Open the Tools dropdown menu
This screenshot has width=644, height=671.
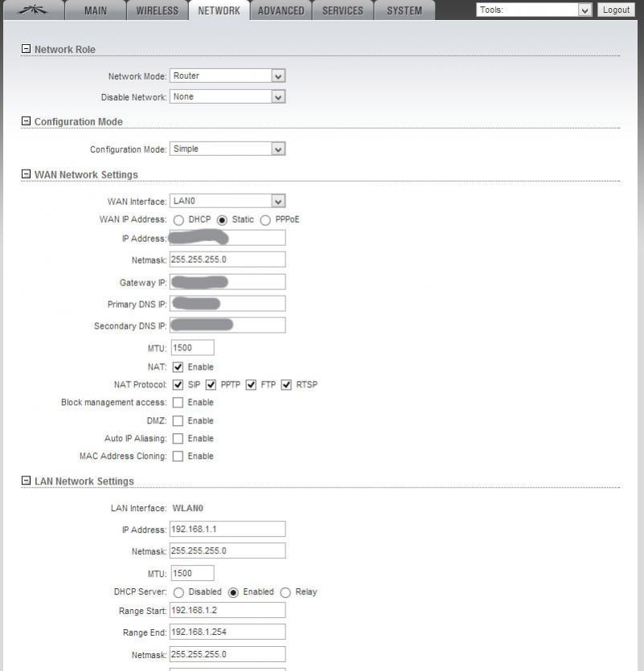(534, 10)
